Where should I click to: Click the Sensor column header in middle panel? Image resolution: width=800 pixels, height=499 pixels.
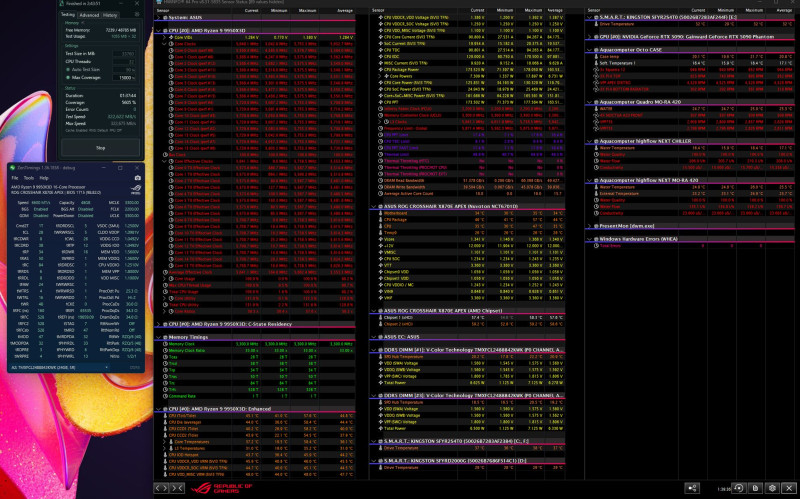pos(378,10)
